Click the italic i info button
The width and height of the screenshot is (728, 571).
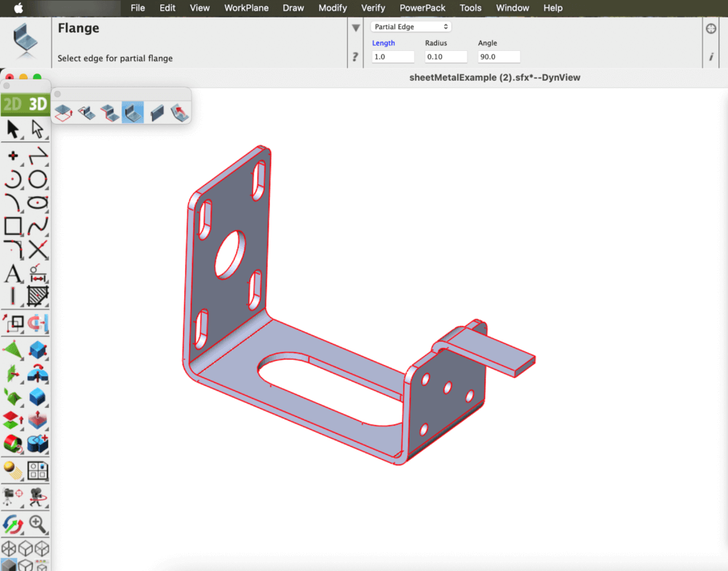711,57
